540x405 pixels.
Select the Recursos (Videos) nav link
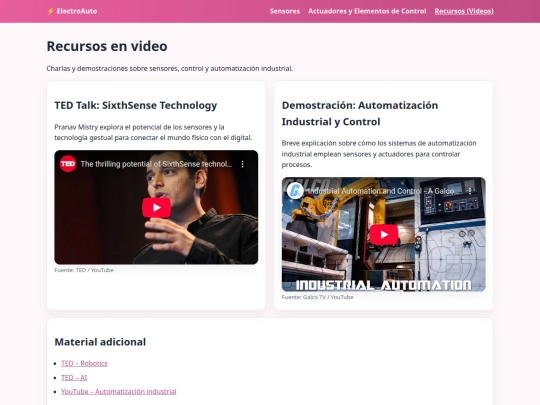tap(464, 11)
